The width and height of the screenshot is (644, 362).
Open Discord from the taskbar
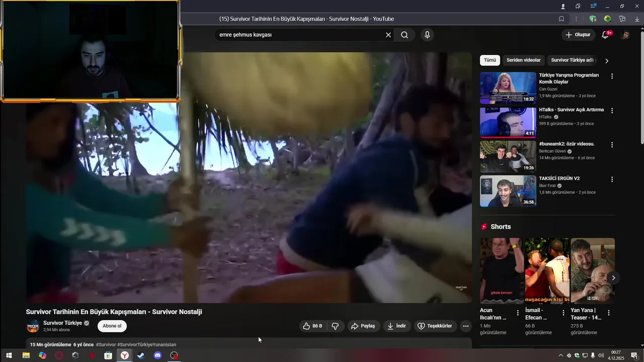(157, 355)
